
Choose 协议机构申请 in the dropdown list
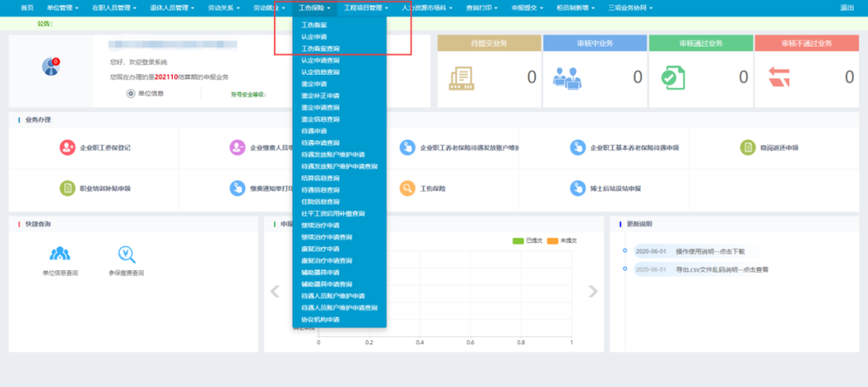click(x=320, y=320)
